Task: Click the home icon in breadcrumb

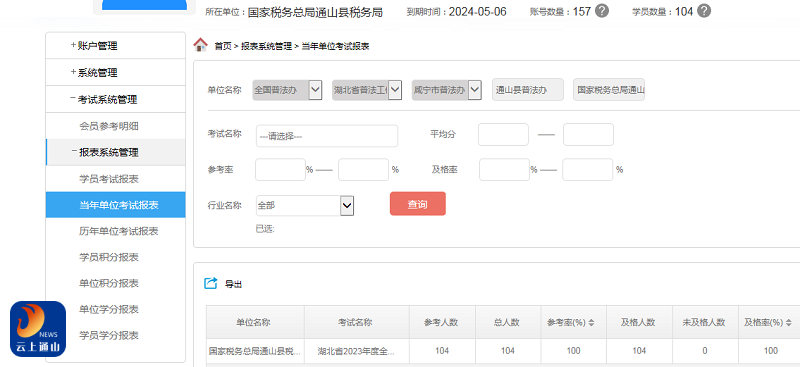Action: point(201,45)
